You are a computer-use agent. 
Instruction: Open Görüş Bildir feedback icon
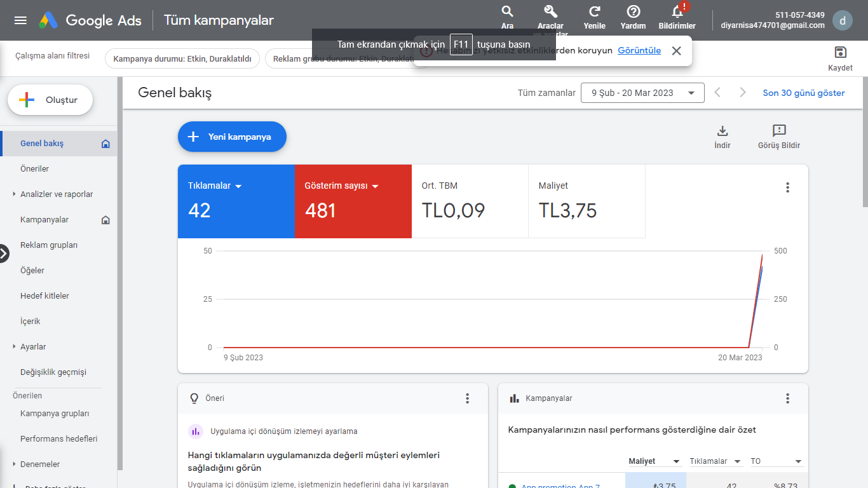click(x=779, y=132)
